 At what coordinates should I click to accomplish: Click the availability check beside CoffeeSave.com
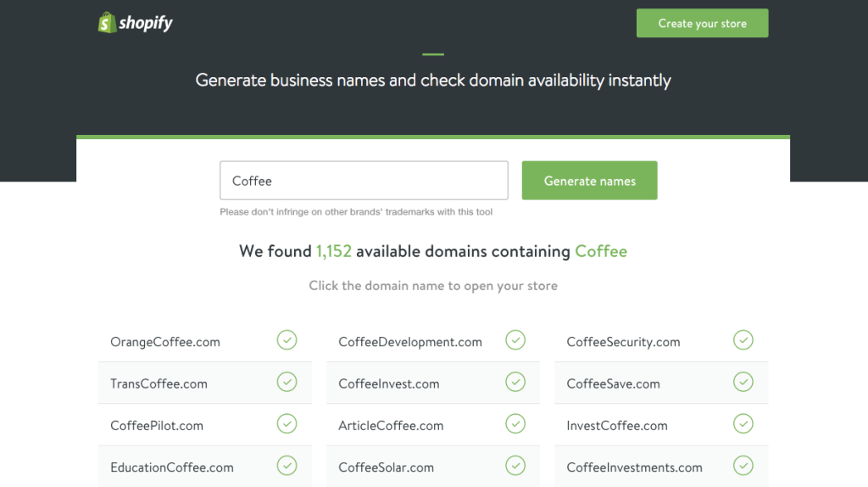(743, 382)
